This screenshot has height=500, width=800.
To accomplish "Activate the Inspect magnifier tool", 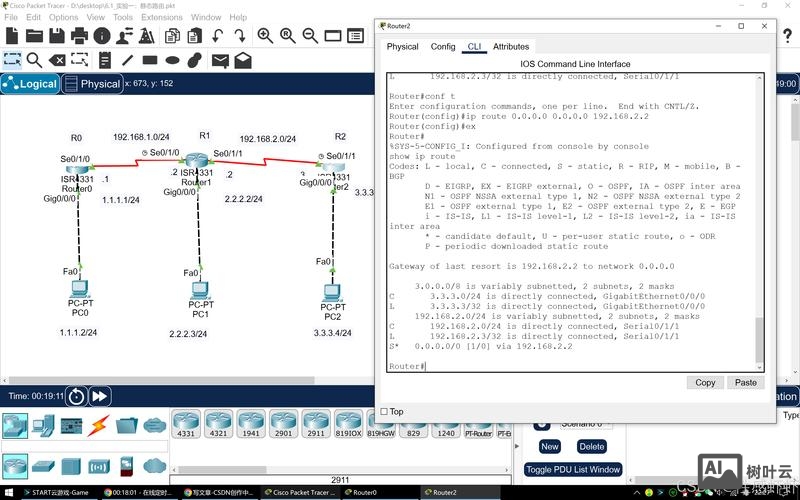I will point(34,60).
